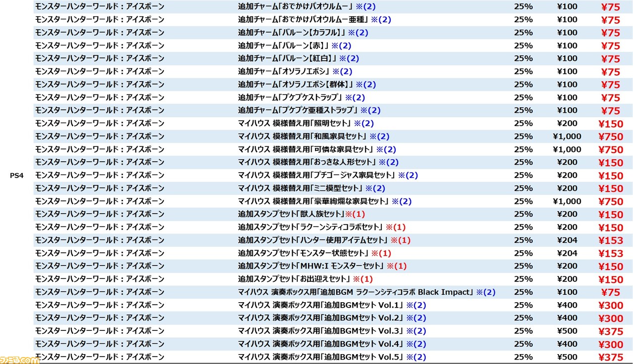Click sale price ¥375 in 追加BGMセット Vol.5 row

coord(610,358)
